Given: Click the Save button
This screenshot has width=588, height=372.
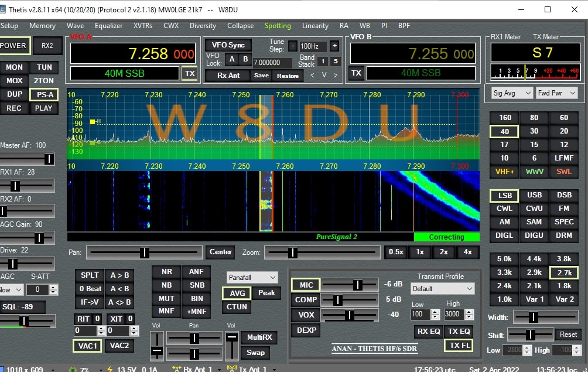Looking at the screenshot, I should click(x=261, y=76).
